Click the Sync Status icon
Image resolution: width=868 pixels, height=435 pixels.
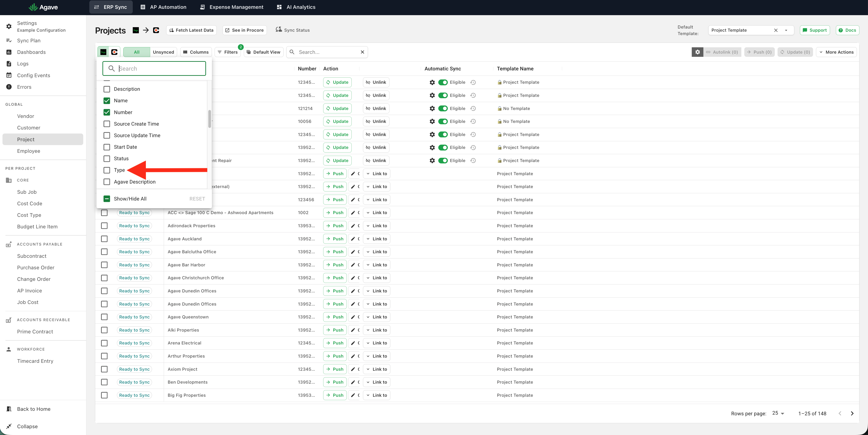pyautogui.click(x=279, y=30)
